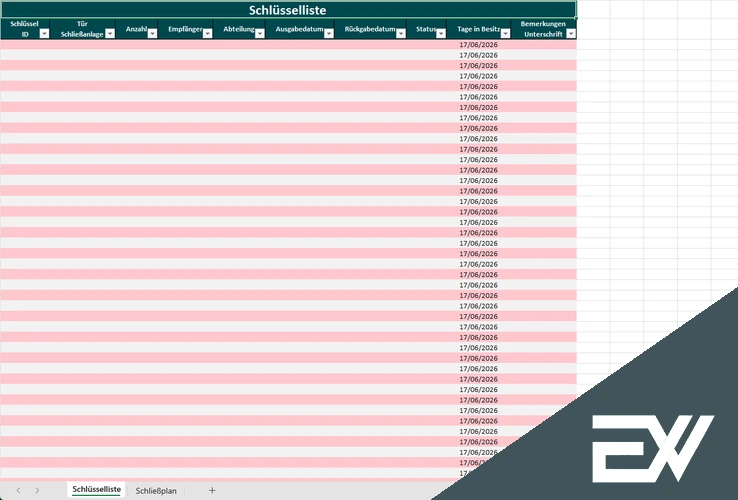Select the Schlüsselliste title cell

tap(288, 10)
